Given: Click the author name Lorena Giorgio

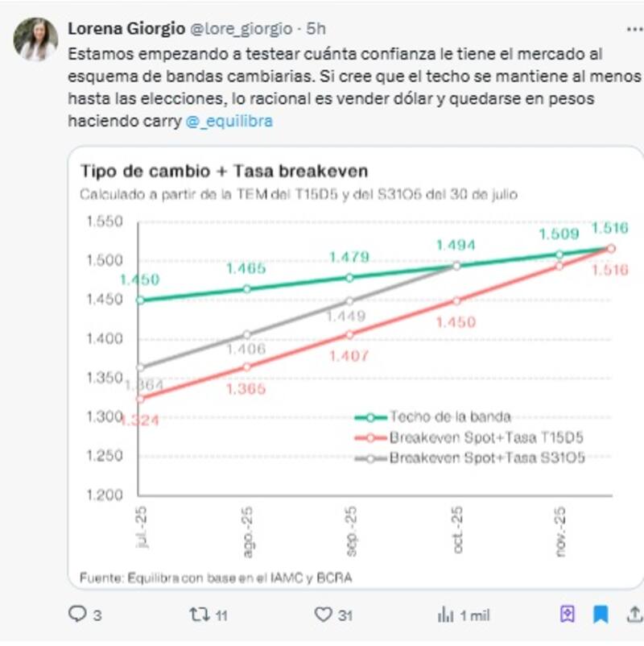Looking at the screenshot, I should pyautogui.click(x=126, y=29).
